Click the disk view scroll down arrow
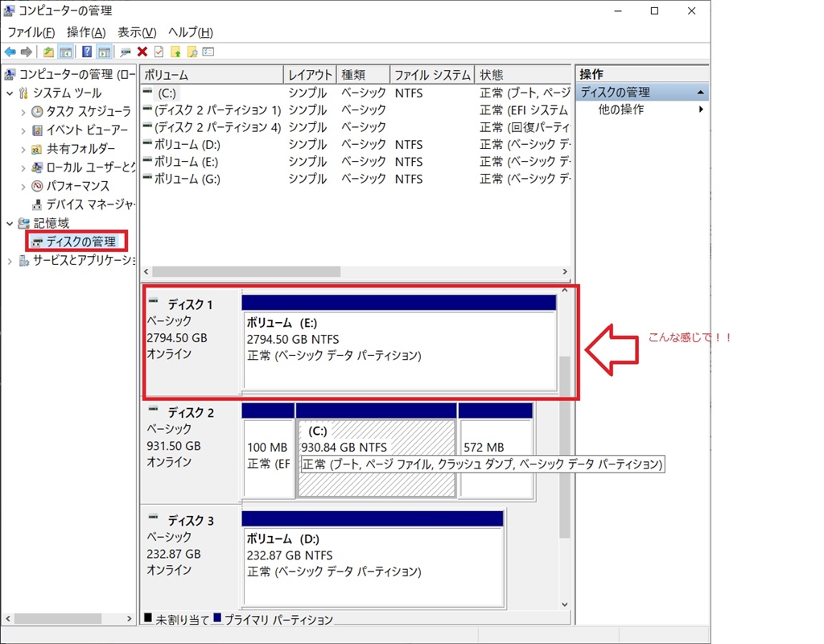The height and width of the screenshot is (644, 824). [x=565, y=605]
